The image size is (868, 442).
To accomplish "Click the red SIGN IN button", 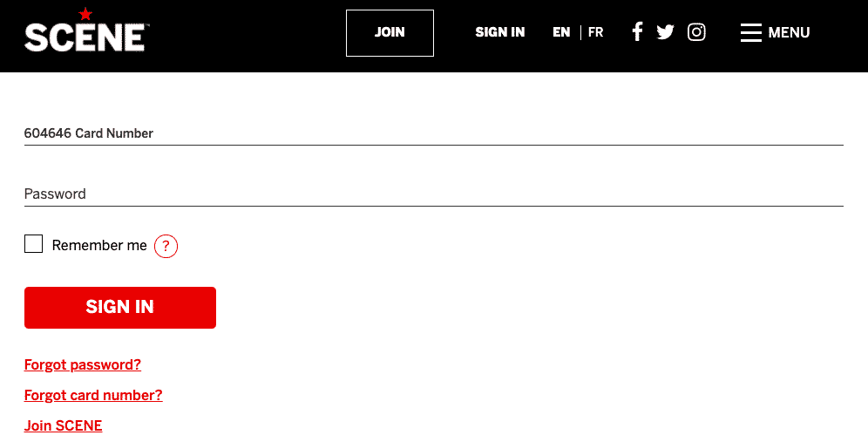I will point(120,308).
